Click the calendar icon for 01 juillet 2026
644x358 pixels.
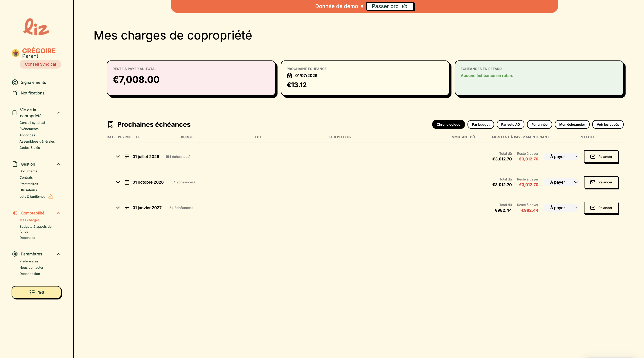pyautogui.click(x=127, y=157)
